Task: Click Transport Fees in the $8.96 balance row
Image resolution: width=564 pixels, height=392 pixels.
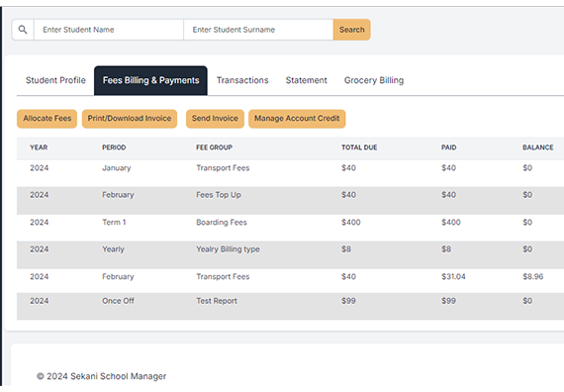Action: (x=223, y=277)
